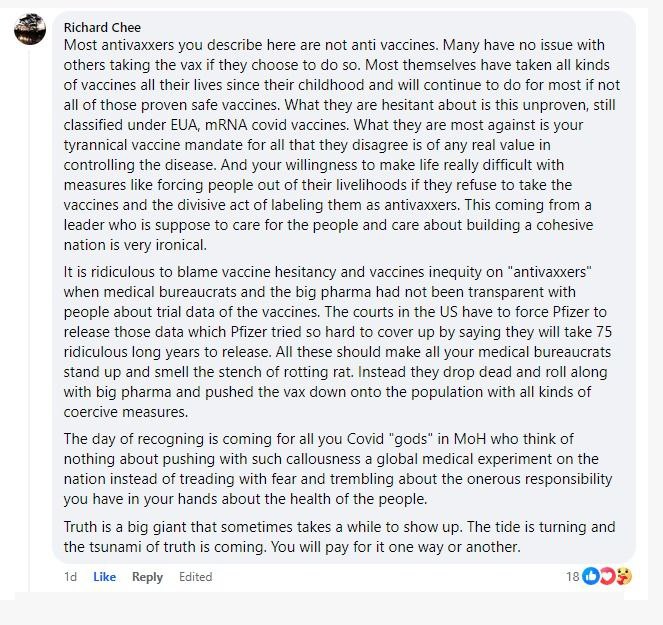Click the vertical thread line under the avatar
Image resolution: width=663 pixels, height=625 pixels.
click(x=29, y=317)
